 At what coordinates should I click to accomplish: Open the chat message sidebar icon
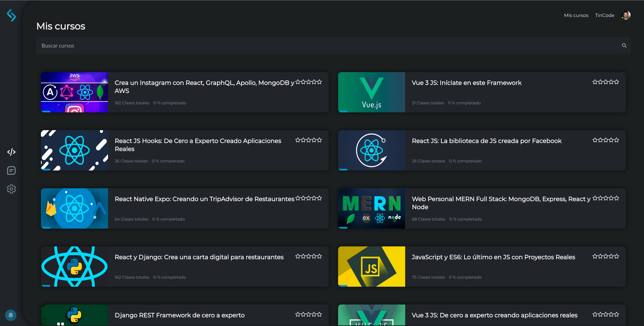click(11, 170)
